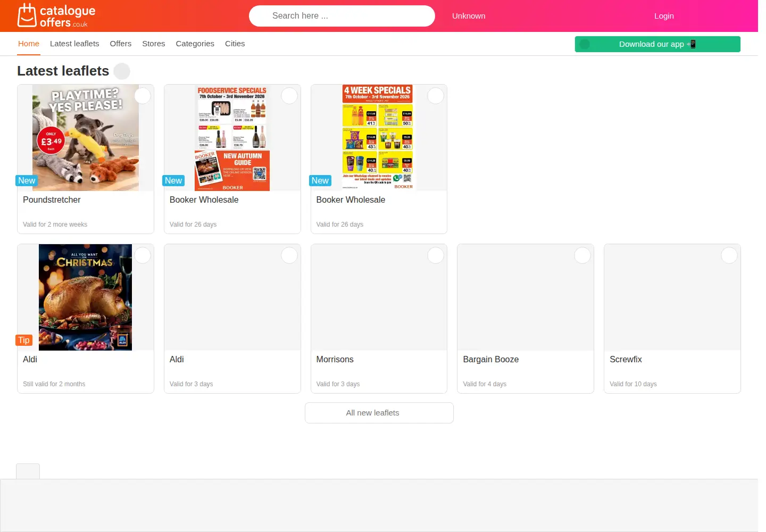Click the Download our app button
The image size is (766, 532).
pyautogui.click(x=657, y=44)
